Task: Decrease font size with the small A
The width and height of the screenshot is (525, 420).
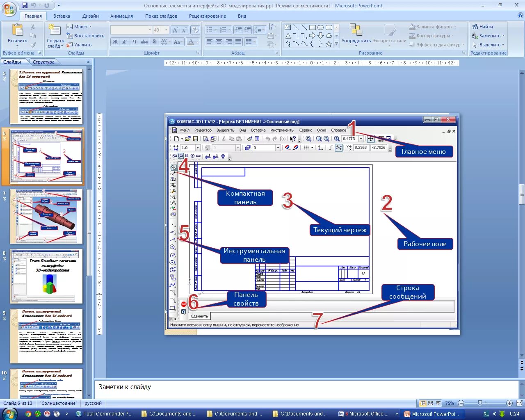Action: pyautogui.click(x=184, y=30)
